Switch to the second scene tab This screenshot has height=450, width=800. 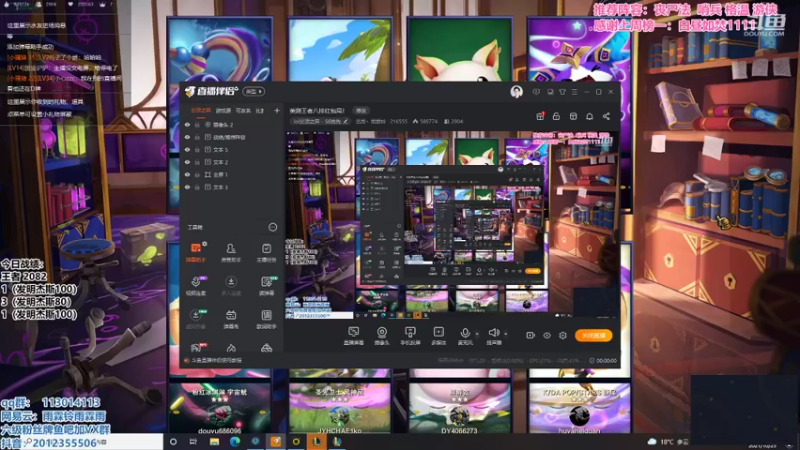click(x=223, y=110)
